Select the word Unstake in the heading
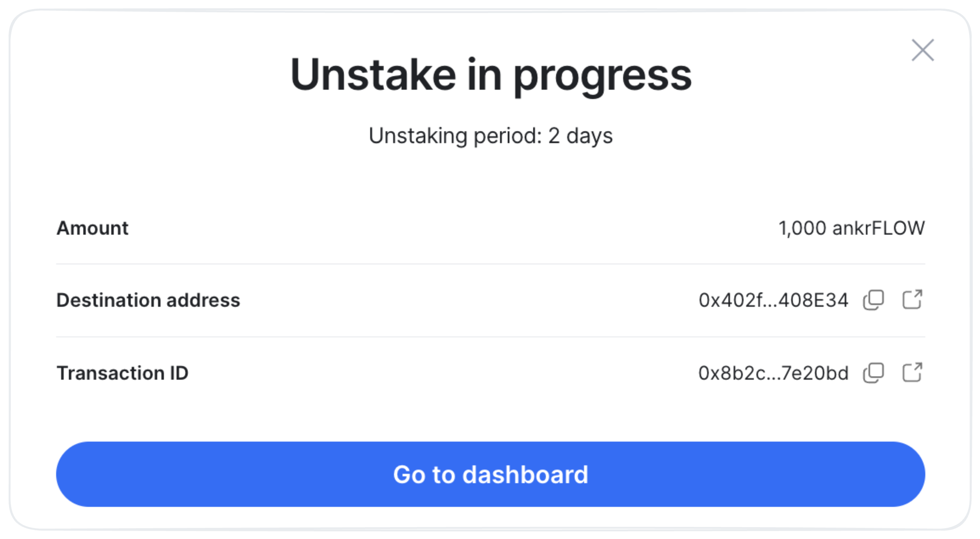Screen dimensions: 980x539 point(373,75)
